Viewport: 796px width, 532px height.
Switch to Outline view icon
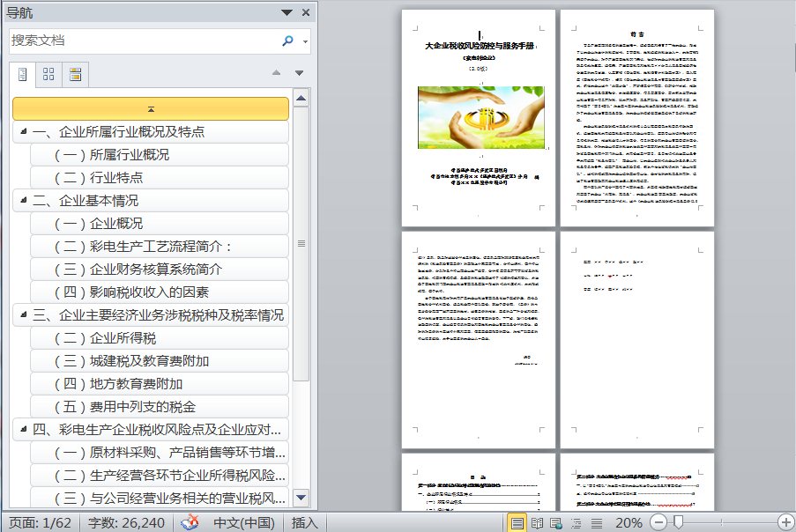point(577,522)
